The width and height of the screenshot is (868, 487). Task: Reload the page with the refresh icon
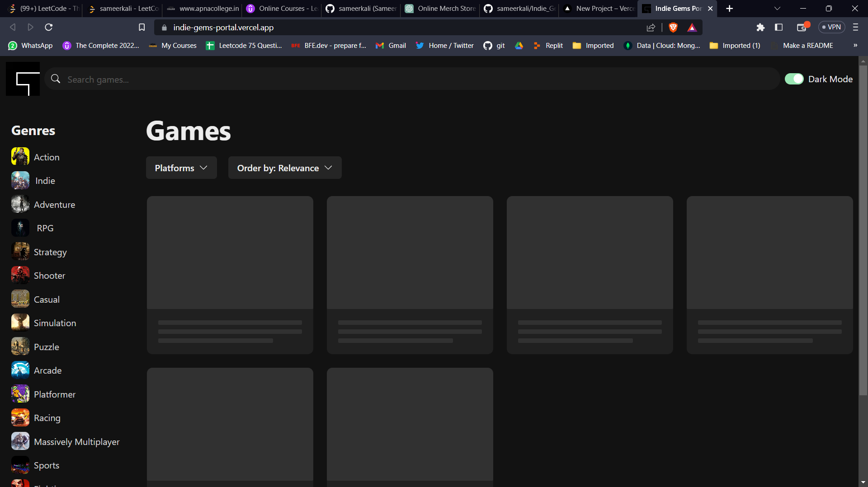tap(49, 27)
